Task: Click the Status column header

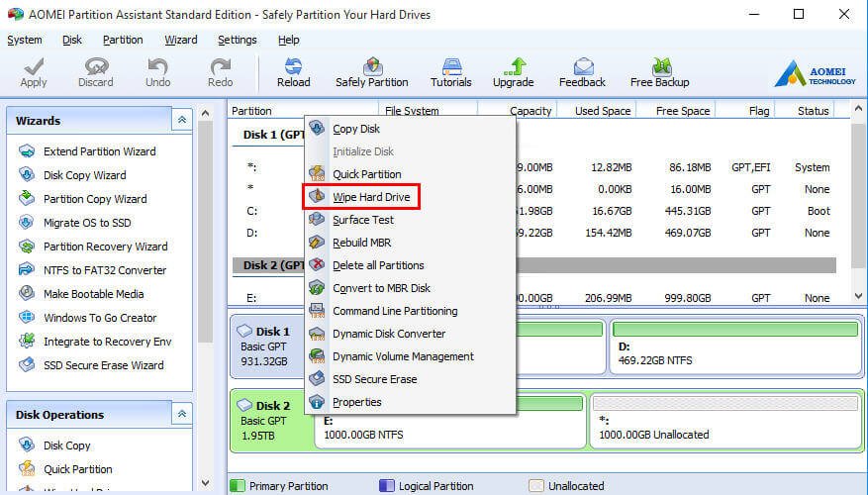Action: (814, 111)
